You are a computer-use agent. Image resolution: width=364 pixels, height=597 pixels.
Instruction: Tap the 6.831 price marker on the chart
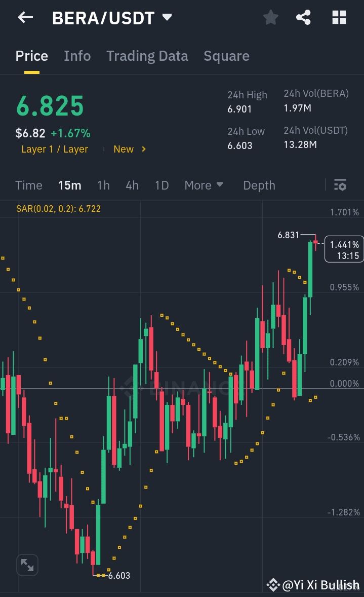tap(290, 235)
